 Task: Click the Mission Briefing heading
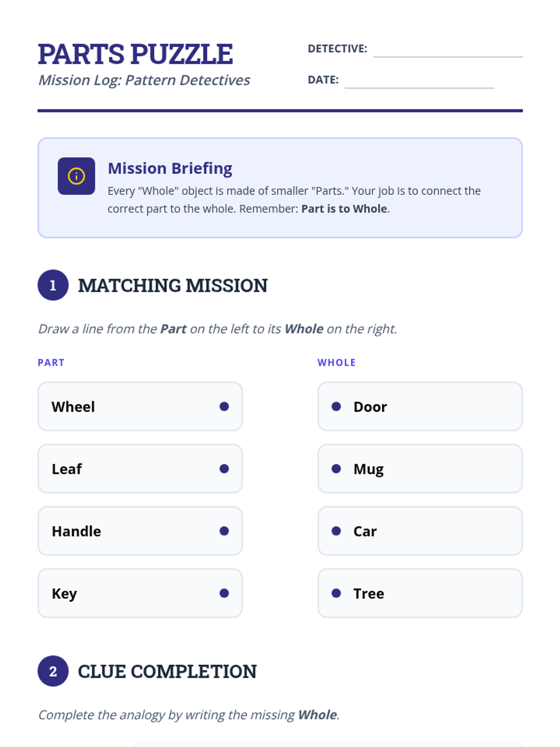tap(170, 168)
